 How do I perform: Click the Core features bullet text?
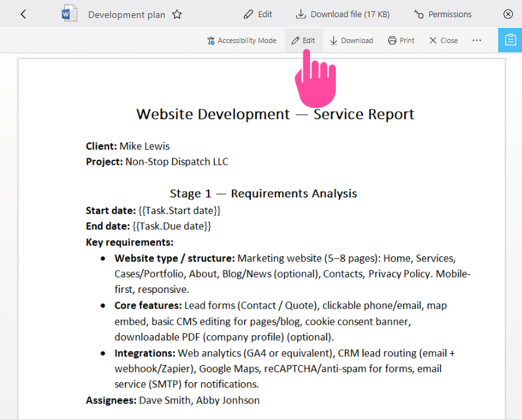[281, 321]
